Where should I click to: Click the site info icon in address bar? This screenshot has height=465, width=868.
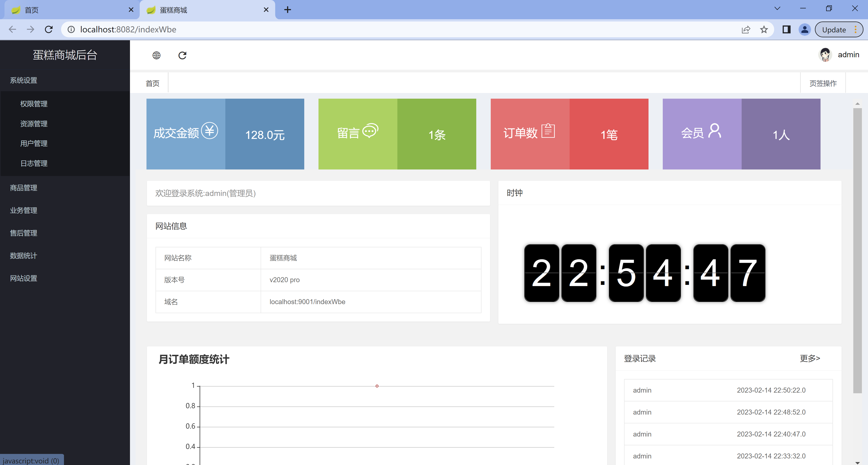71,30
